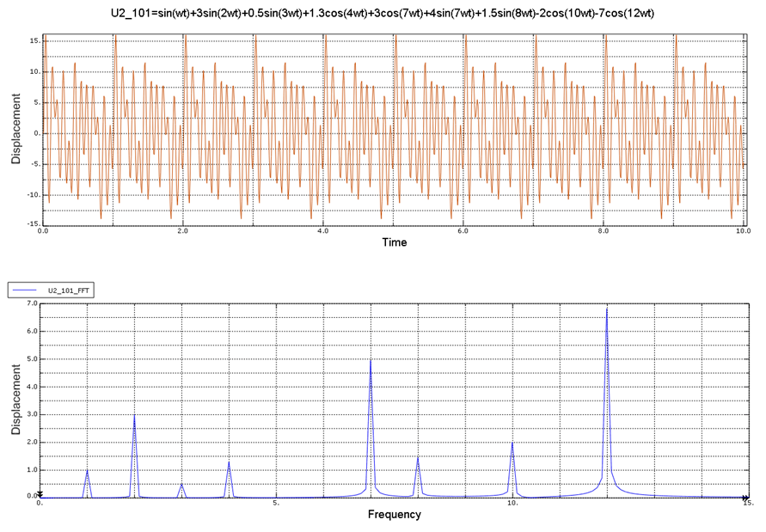Click the FFT peak at frequency 10
Image resolution: width=766 pixels, height=532 pixels.
coord(512,443)
